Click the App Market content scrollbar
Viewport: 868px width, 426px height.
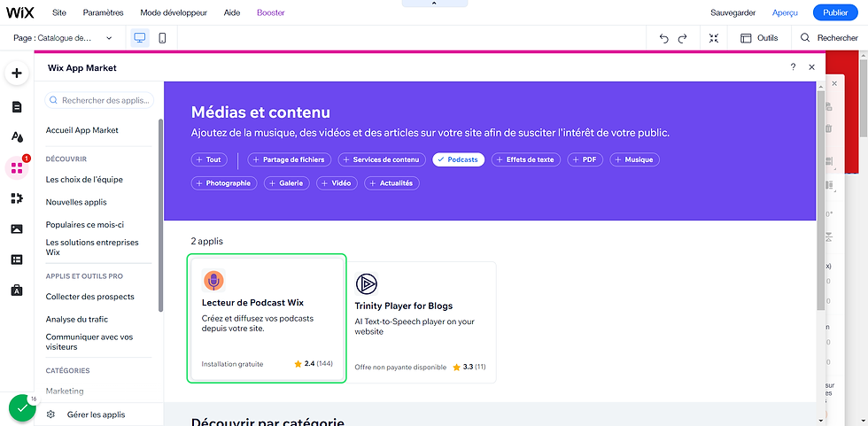tap(821, 199)
